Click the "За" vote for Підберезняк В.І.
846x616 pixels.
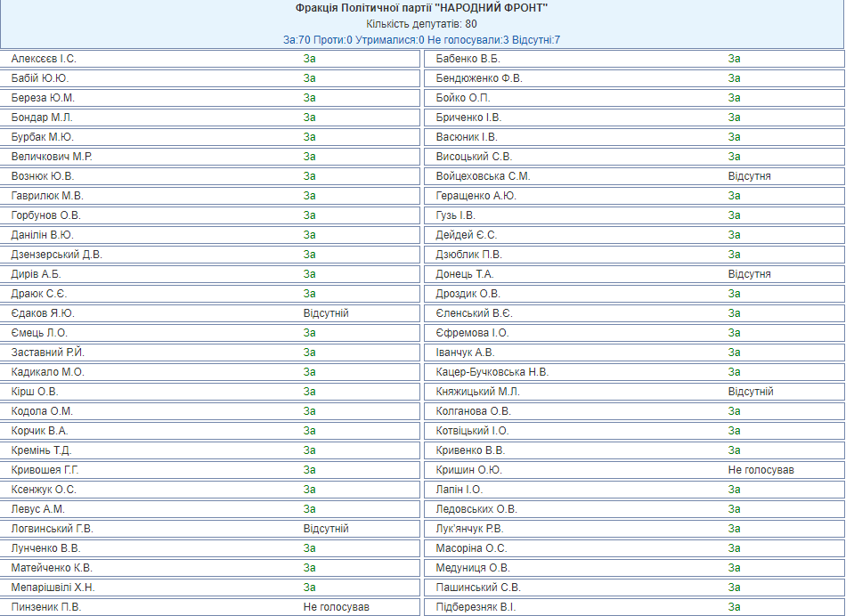pyautogui.click(x=734, y=607)
